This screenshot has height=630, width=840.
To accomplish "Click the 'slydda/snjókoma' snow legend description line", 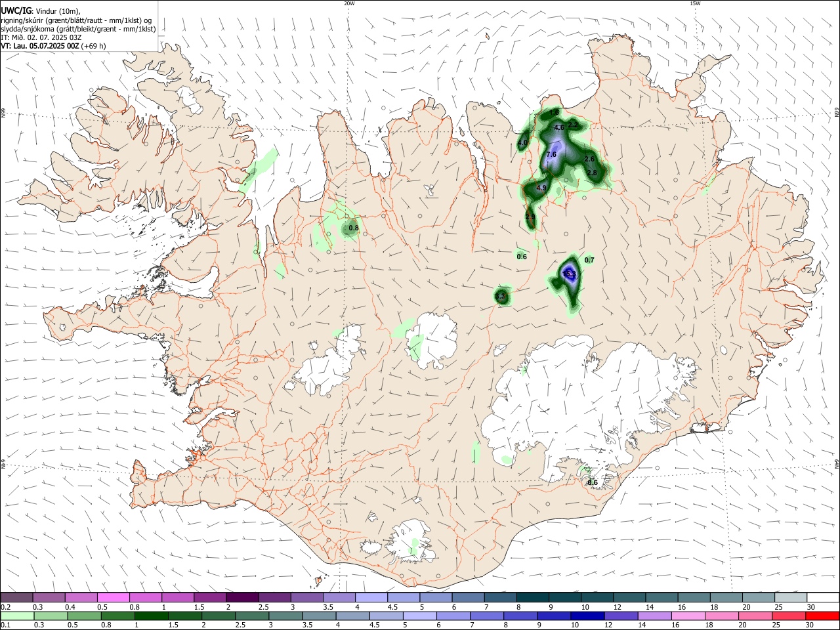I will click(x=78, y=29).
